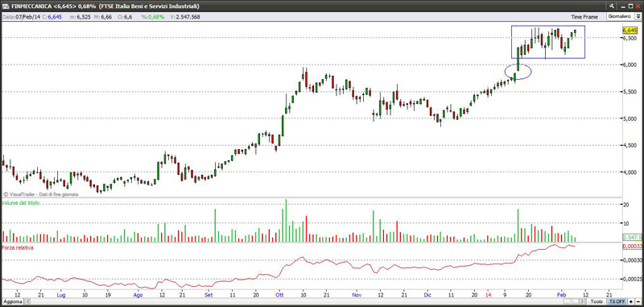Click the 'O: 6,6' open value
Image resolution: width=644 pixels, height=307 pixels.
(x=126, y=17)
